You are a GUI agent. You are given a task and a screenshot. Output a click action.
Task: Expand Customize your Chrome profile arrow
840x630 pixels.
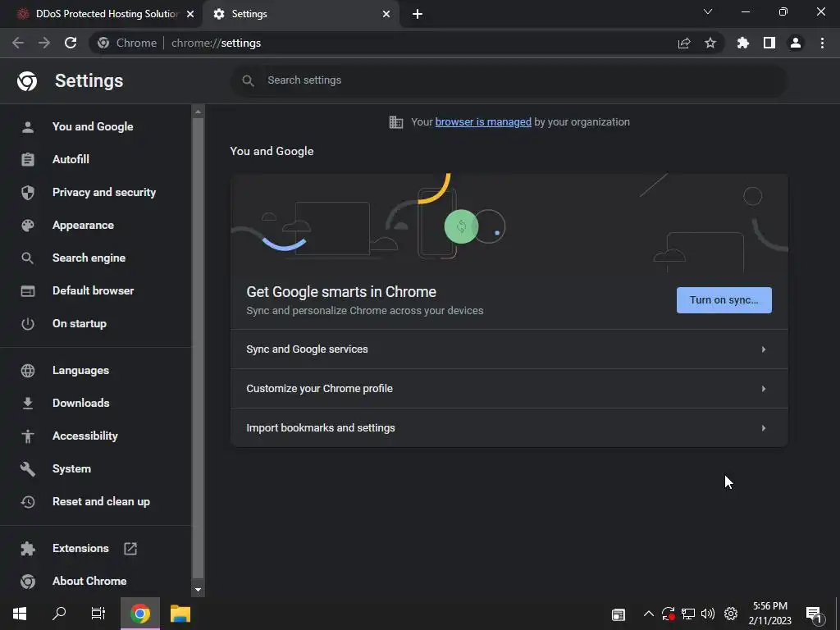tap(764, 389)
